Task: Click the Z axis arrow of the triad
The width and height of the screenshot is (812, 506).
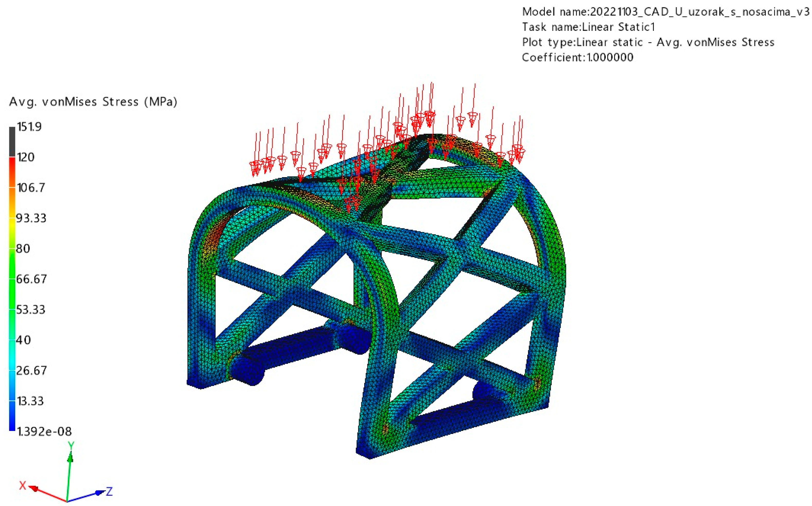Action: [99, 493]
